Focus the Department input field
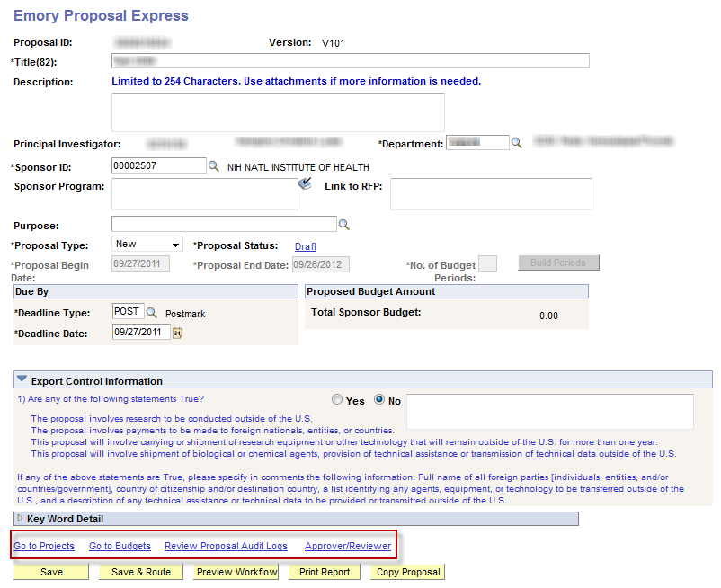Image resolution: width=721 pixels, height=588 pixels. (x=477, y=143)
